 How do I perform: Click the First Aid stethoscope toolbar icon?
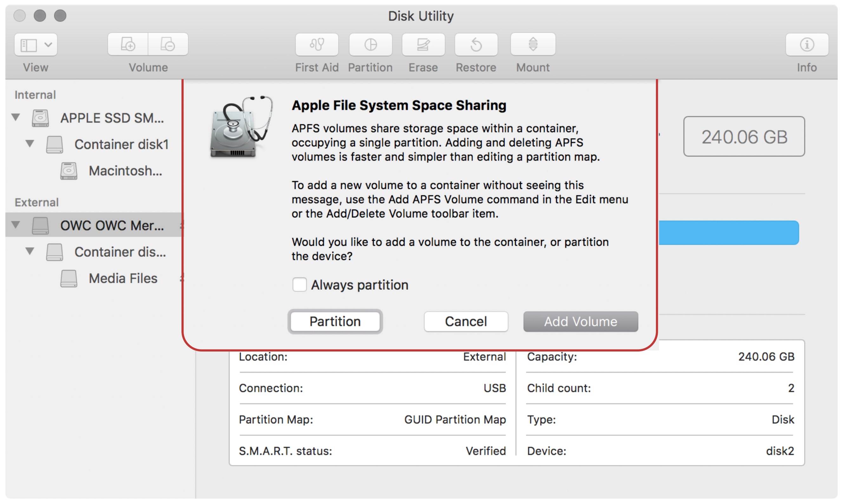(x=317, y=44)
